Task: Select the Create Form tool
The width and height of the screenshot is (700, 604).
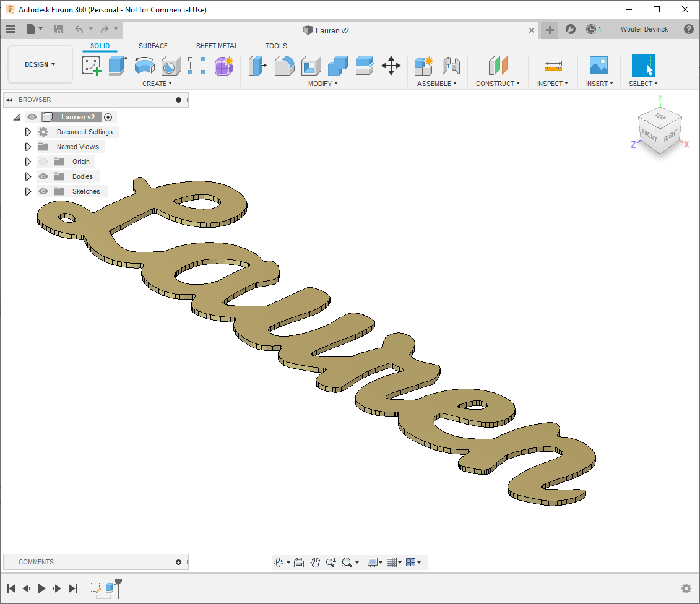Action: [x=224, y=66]
